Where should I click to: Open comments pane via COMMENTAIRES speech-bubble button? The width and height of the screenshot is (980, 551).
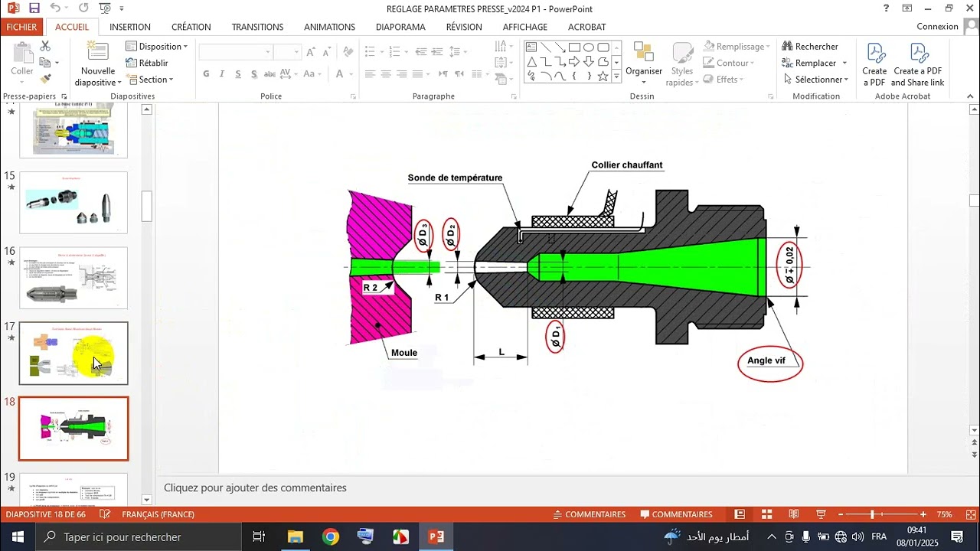click(676, 514)
